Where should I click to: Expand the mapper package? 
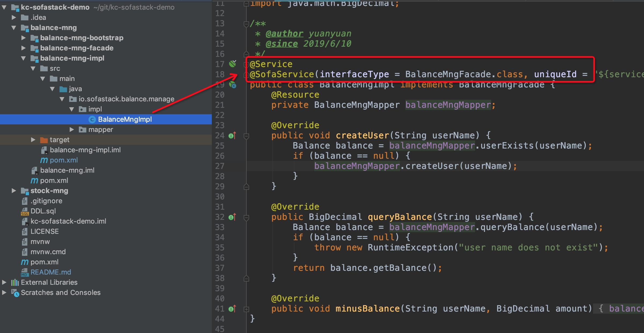click(72, 129)
